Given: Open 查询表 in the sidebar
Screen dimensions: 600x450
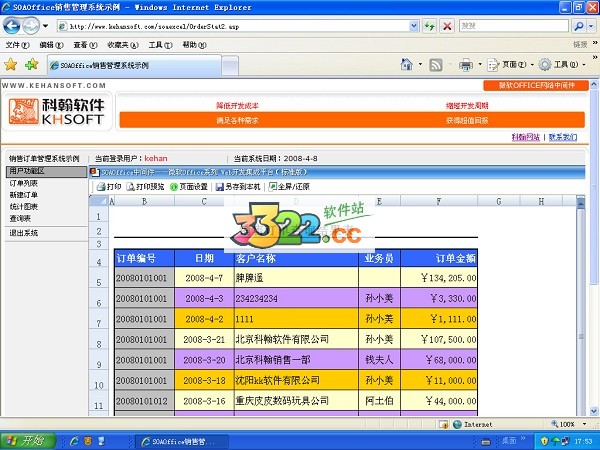Looking at the screenshot, I should coord(20,218).
